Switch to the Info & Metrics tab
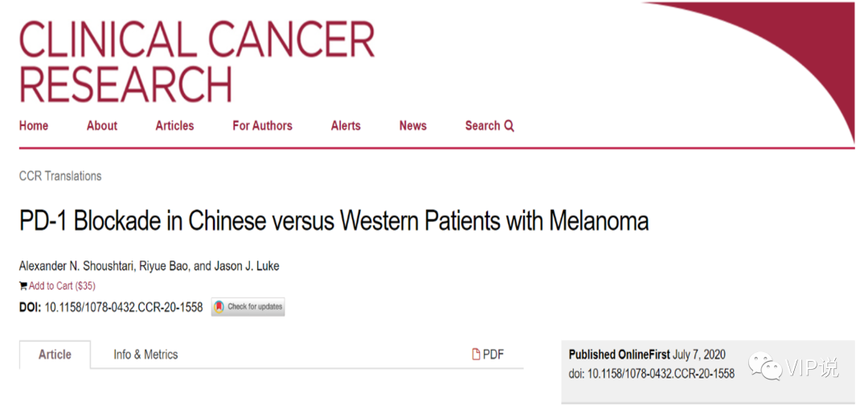The image size is (868, 406). point(145,355)
